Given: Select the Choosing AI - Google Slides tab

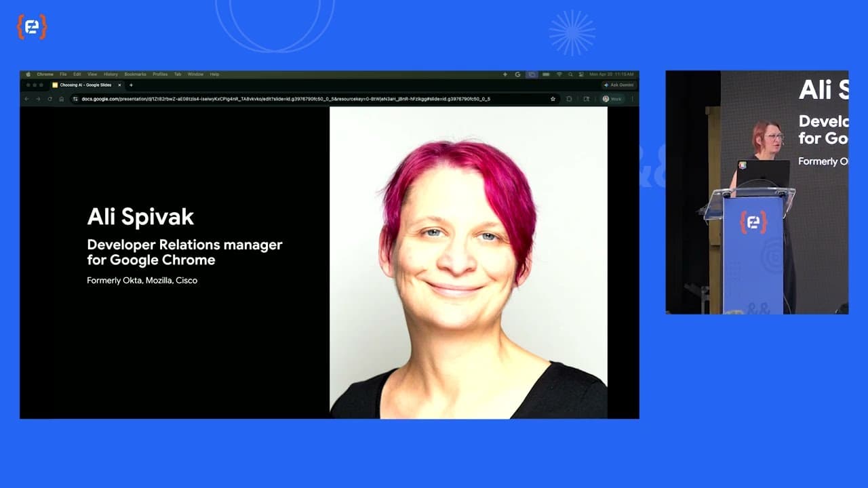Looking at the screenshot, I should [86, 85].
